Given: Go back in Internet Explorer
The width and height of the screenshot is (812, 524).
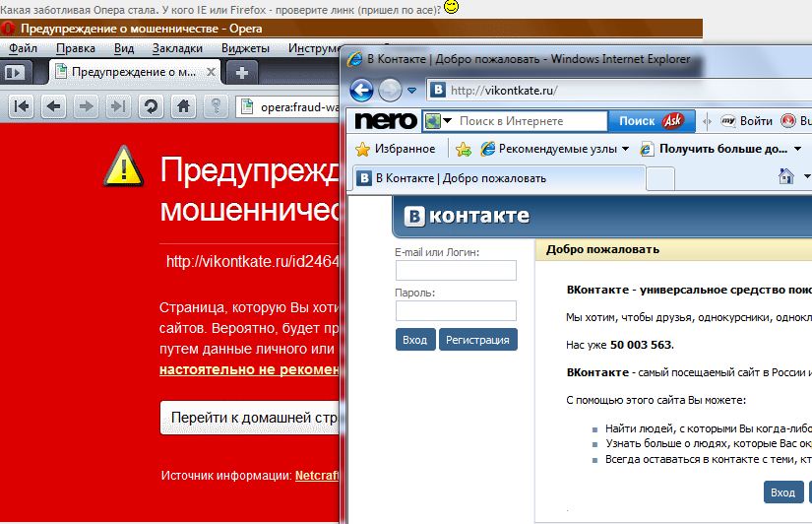Looking at the screenshot, I should (361, 91).
